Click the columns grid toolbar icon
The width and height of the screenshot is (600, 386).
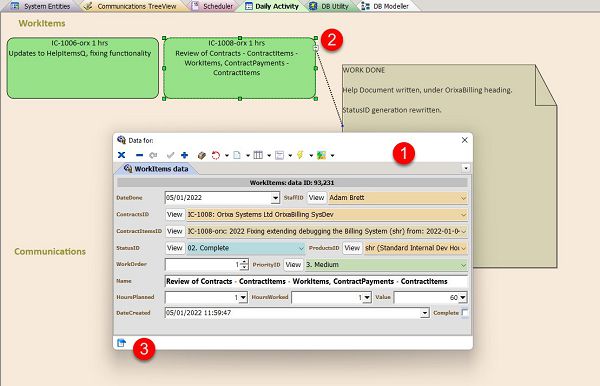(x=258, y=155)
